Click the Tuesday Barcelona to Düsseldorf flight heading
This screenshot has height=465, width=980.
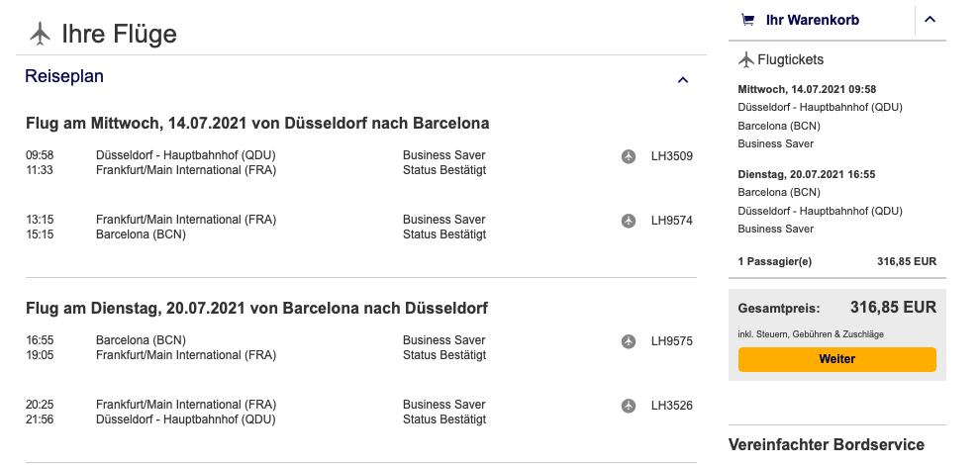(x=256, y=309)
